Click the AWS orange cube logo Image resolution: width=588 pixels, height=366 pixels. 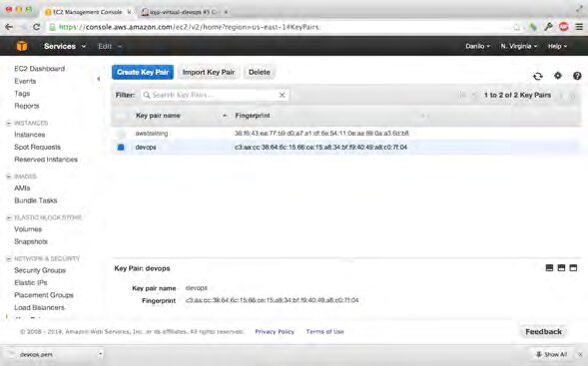[22, 46]
